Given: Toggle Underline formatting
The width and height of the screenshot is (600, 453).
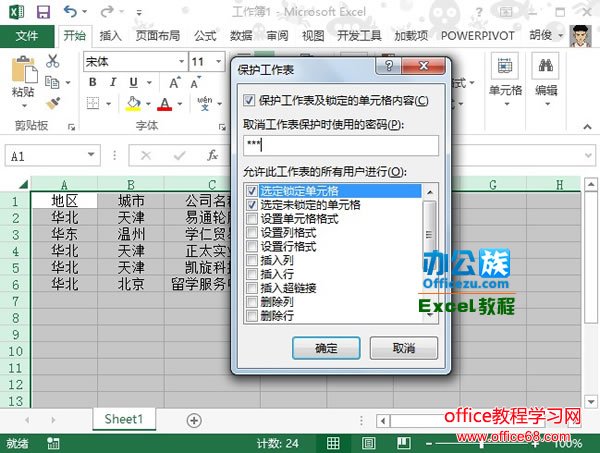Looking at the screenshot, I should tap(133, 82).
